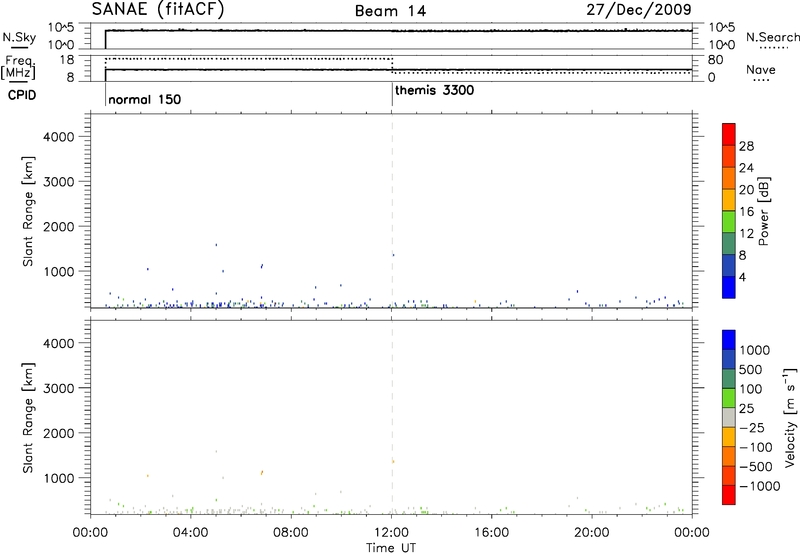Viewport: 800px width, 554px height.
Task: Click 'Slant Range [km]' label of power panel
Action: [x=28, y=211]
